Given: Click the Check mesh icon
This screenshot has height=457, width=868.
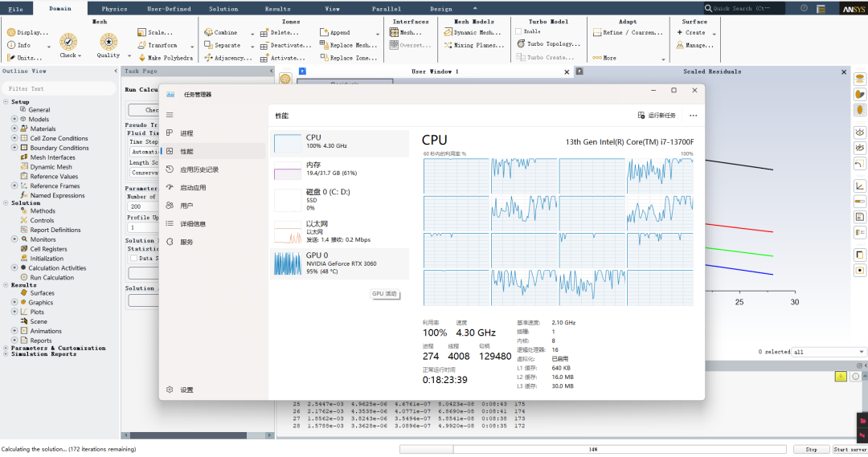Looking at the screenshot, I should click(68, 42).
